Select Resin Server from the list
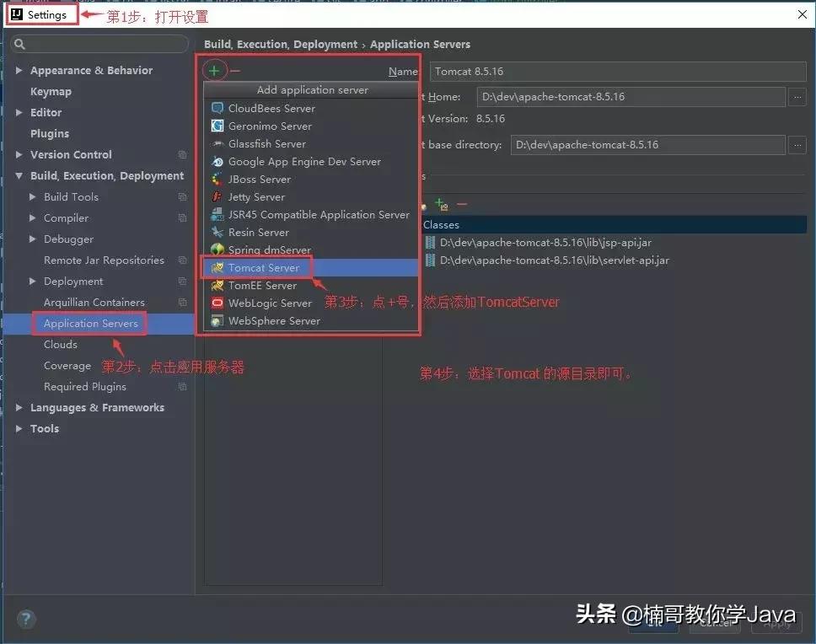Image resolution: width=816 pixels, height=644 pixels. 258,232
